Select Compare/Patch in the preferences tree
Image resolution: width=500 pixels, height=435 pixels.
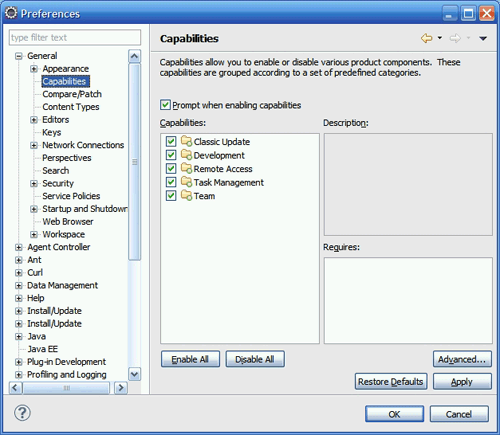(x=72, y=94)
